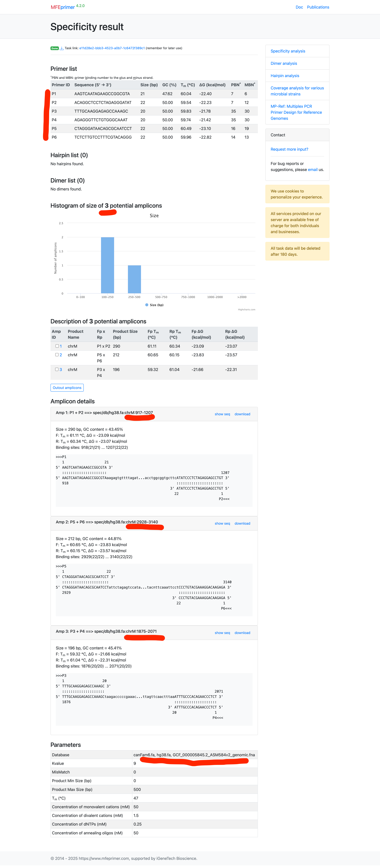Click Request more input? in the Contact panel
The height and width of the screenshot is (868, 380).
tap(289, 149)
